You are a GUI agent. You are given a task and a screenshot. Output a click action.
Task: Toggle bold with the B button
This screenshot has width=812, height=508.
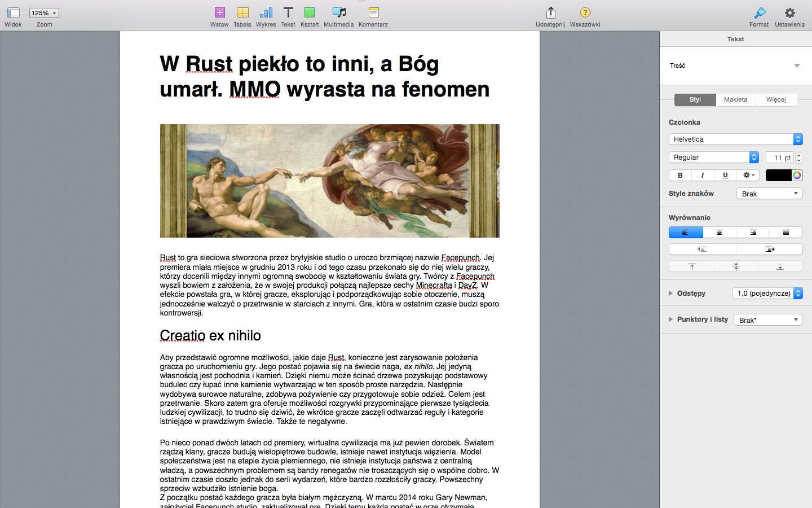[x=680, y=176]
